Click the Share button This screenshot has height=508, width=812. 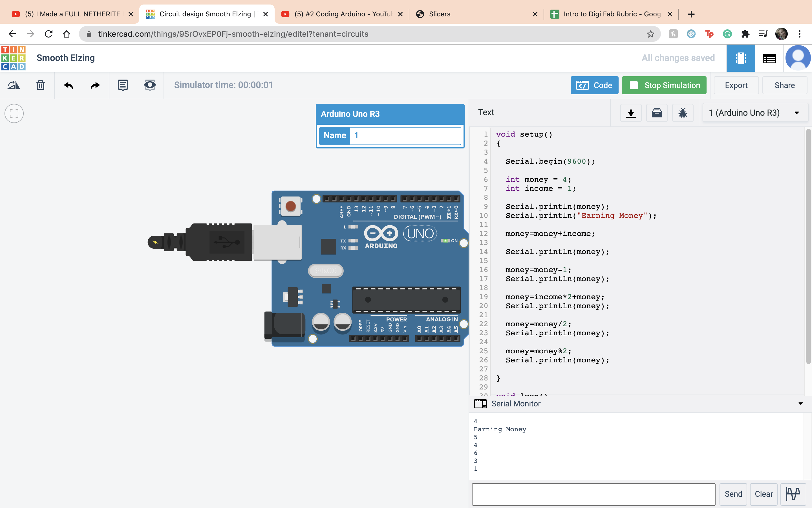[x=784, y=85]
